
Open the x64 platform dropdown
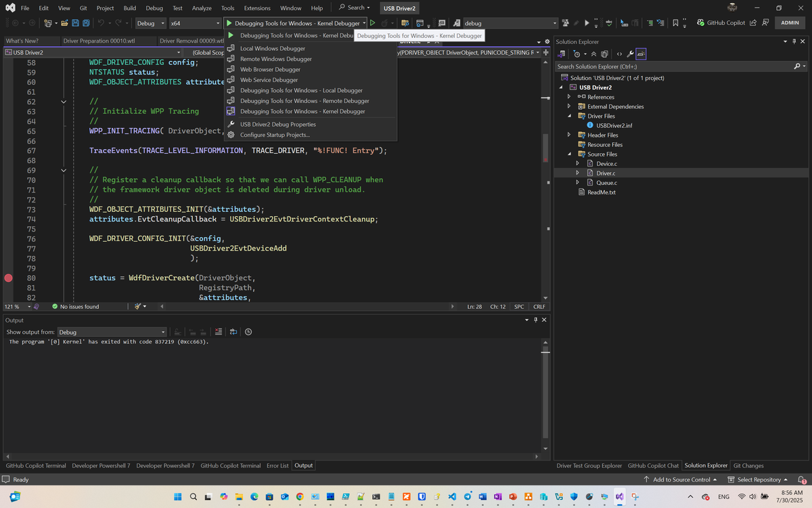pos(194,23)
